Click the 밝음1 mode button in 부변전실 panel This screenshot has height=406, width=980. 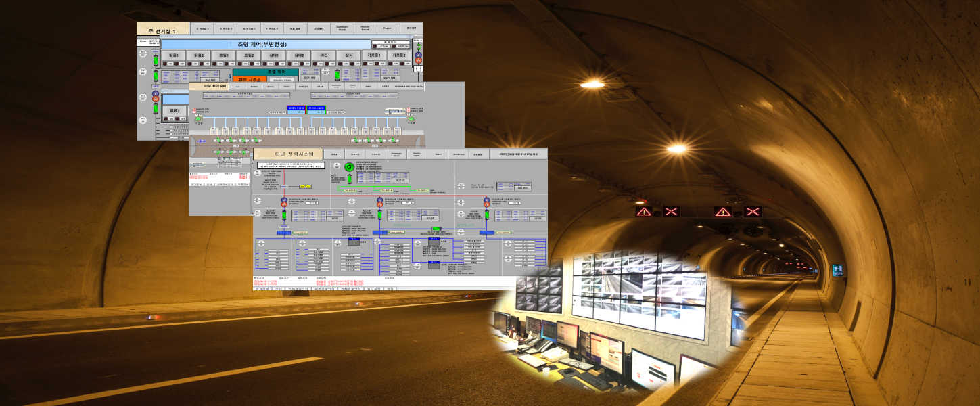point(174,55)
